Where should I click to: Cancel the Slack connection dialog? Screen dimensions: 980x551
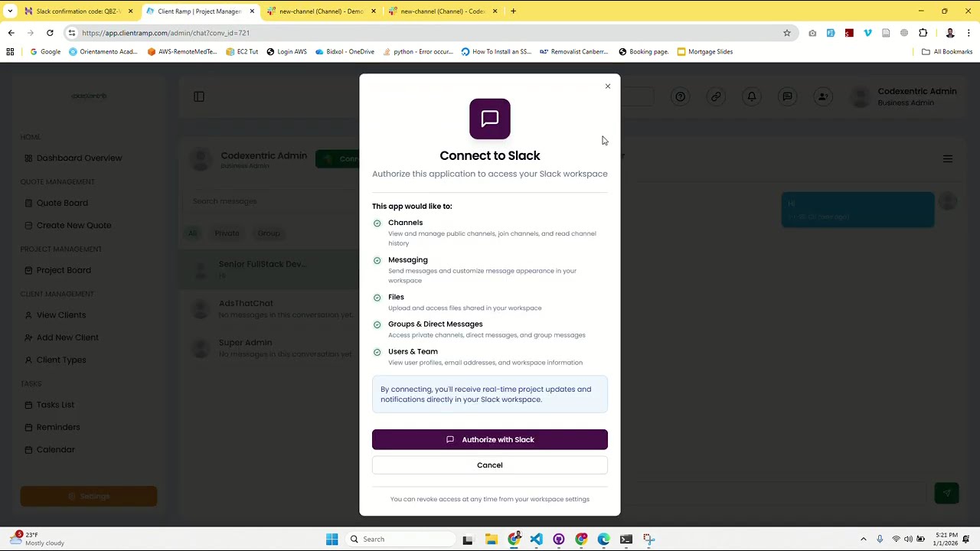tap(490, 465)
